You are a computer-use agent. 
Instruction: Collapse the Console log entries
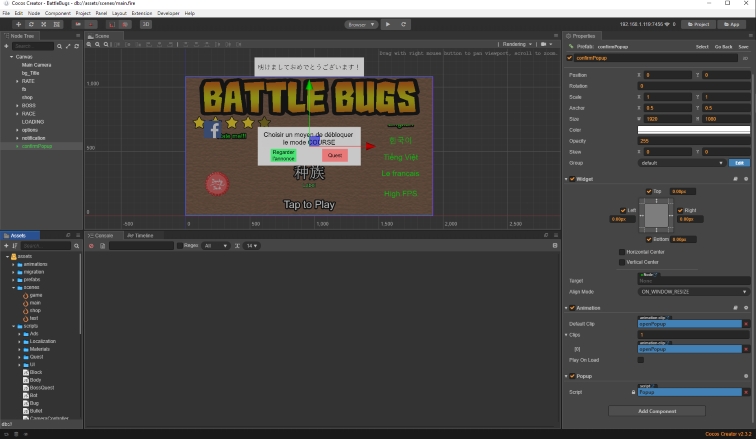(555, 246)
